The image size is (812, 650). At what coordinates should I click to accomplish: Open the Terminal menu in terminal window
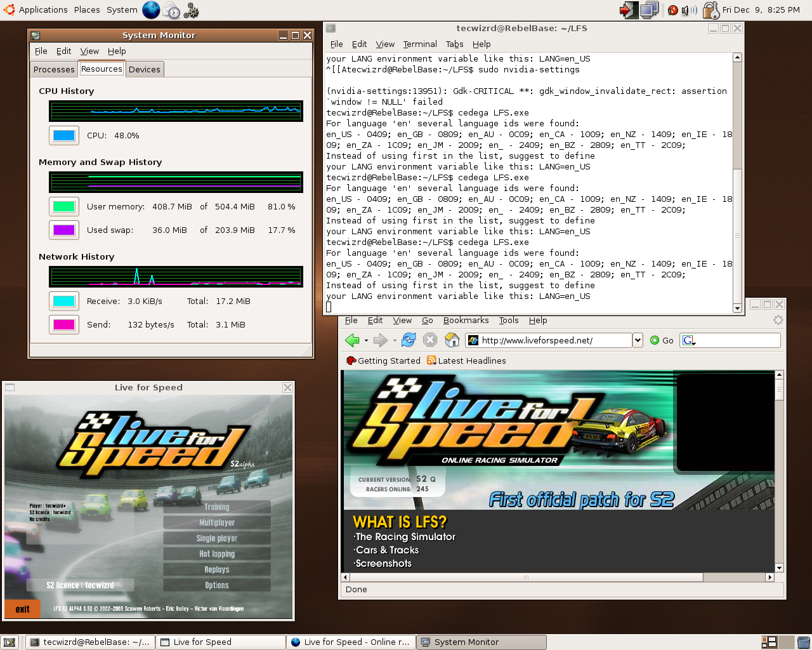click(x=420, y=44)
